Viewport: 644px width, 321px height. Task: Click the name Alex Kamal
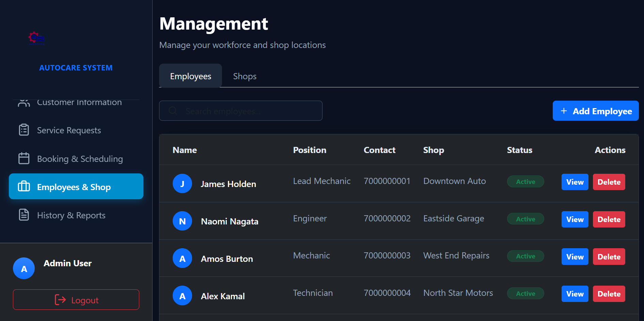[223, 296]
